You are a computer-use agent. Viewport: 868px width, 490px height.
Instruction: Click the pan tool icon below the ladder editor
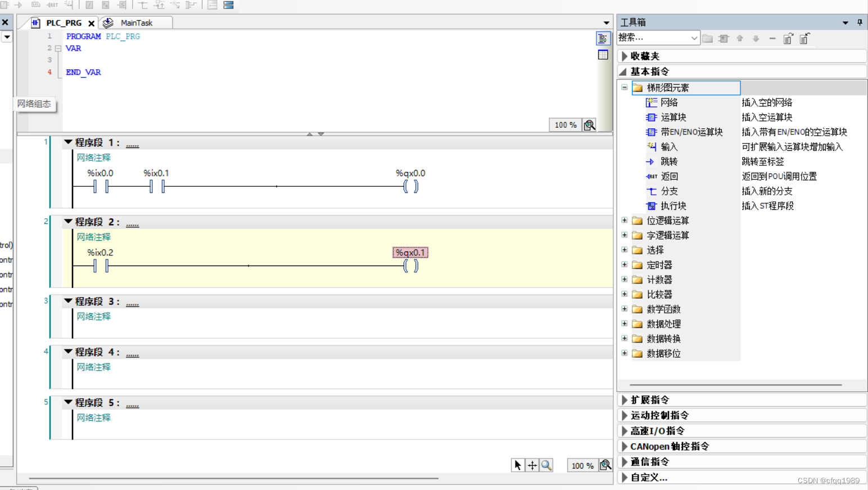532,465
